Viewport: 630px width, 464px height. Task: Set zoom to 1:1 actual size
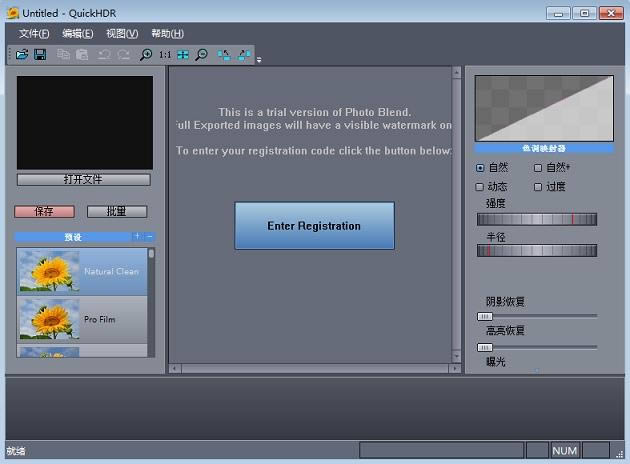[165, 55]
